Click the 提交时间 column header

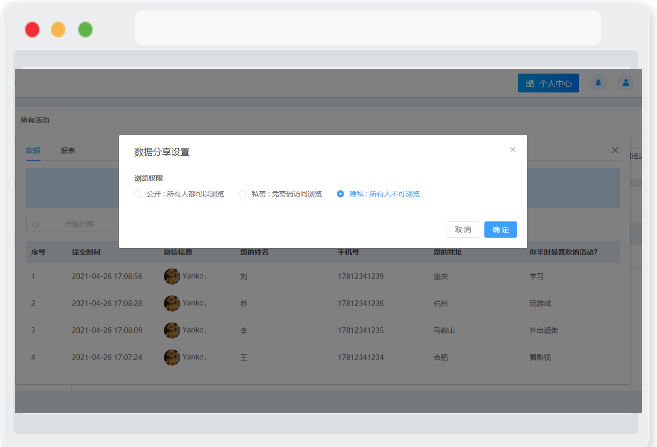86,252
